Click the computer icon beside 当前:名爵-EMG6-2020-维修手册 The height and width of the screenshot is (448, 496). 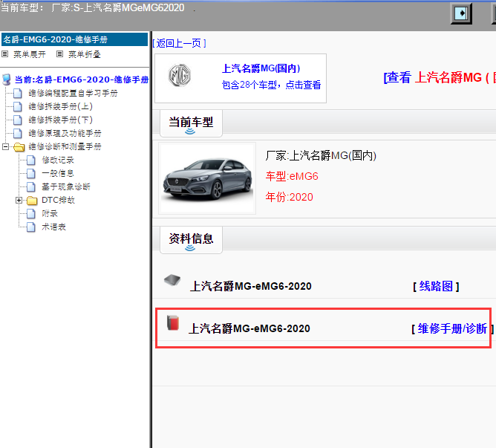[7, 79]
